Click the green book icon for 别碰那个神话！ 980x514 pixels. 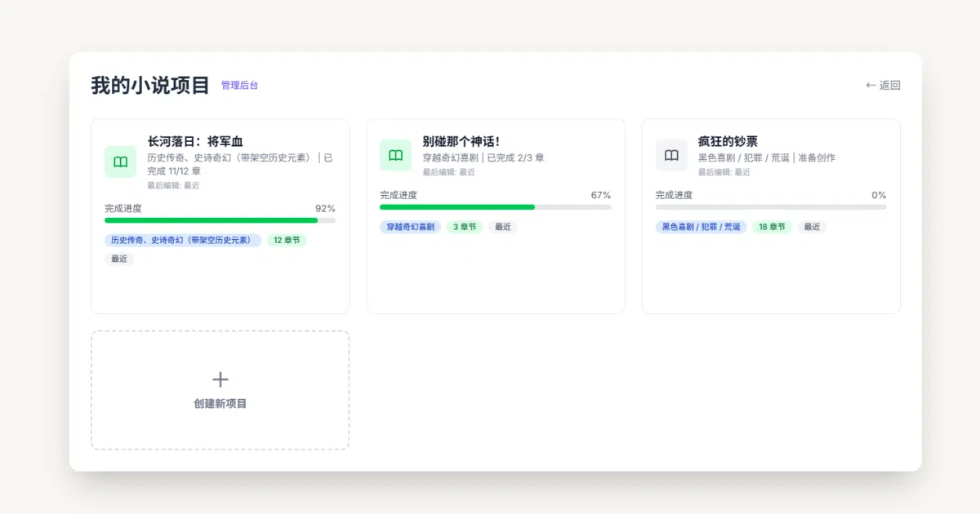pos(395,155)
